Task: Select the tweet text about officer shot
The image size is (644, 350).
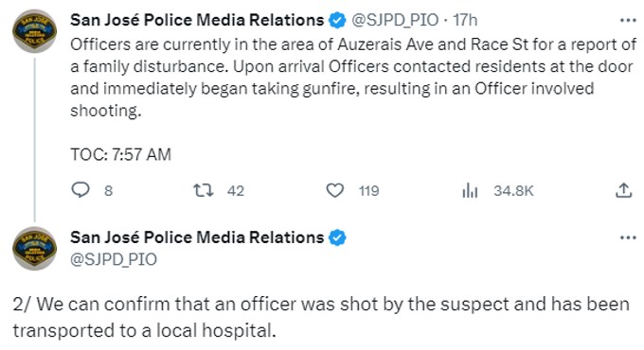Action: [x=321, y=317]
